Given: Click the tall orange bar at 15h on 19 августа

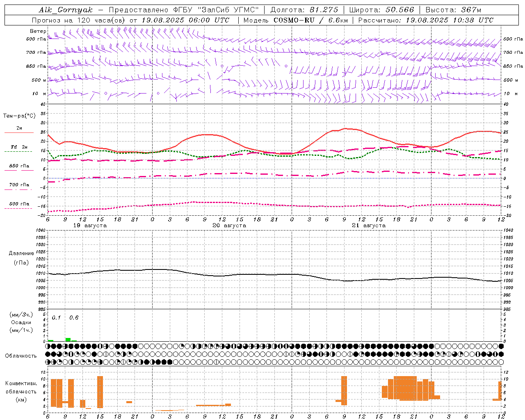Looking at the screenshot, I should click(x=100, y=392).
